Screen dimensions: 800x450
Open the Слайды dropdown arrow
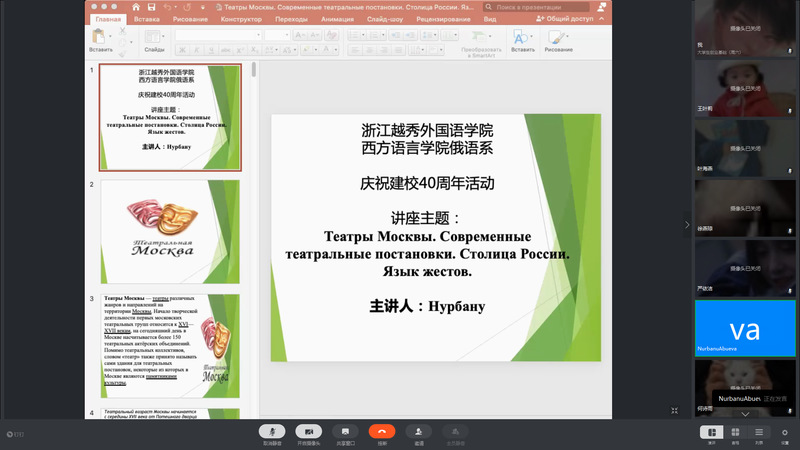point(163,36)
